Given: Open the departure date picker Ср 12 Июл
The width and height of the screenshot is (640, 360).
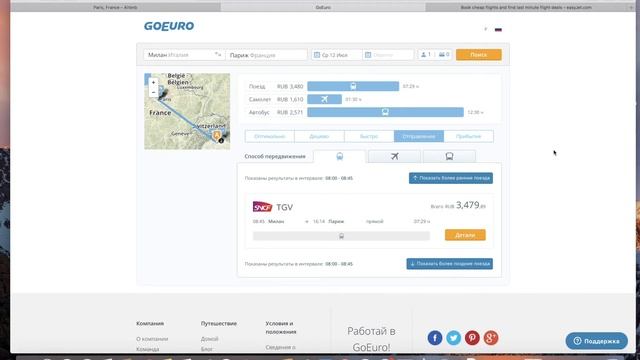Looking at the screenshot, I should click(x=336, y=55).
